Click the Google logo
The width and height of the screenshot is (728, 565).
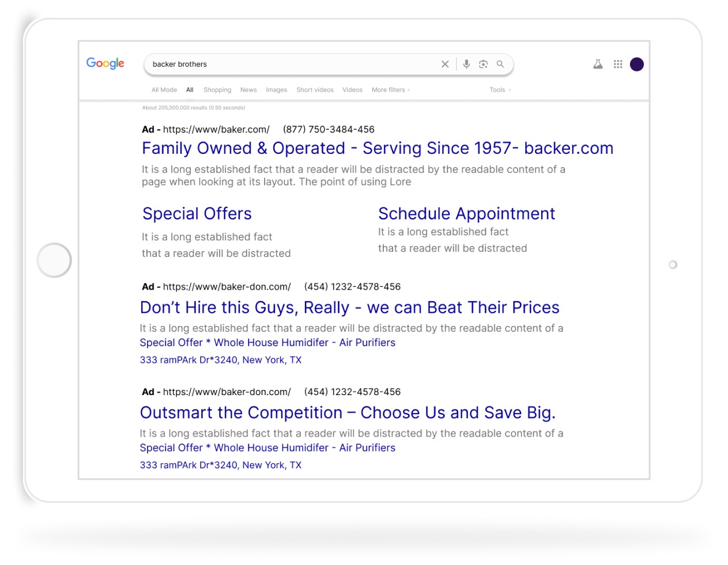click(x=105, y=63)
